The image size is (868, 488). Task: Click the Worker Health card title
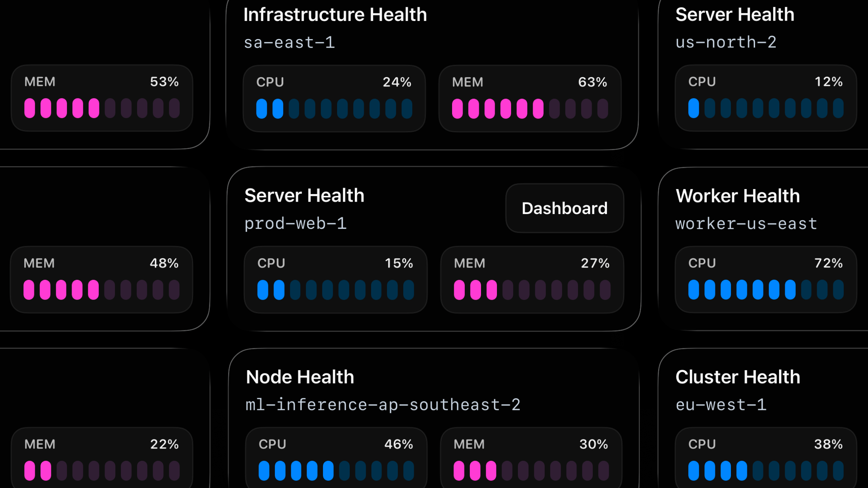pos(737,196)
